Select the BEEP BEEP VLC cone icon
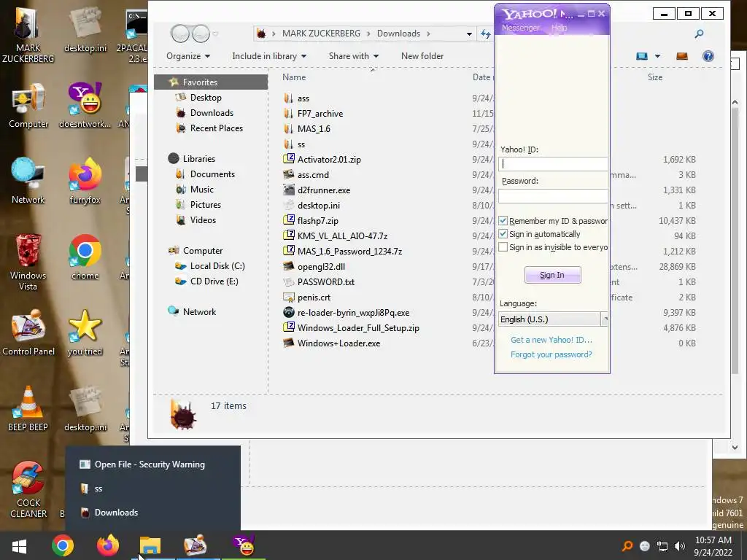This screenshot has width=747, height=560. (28, 408)
